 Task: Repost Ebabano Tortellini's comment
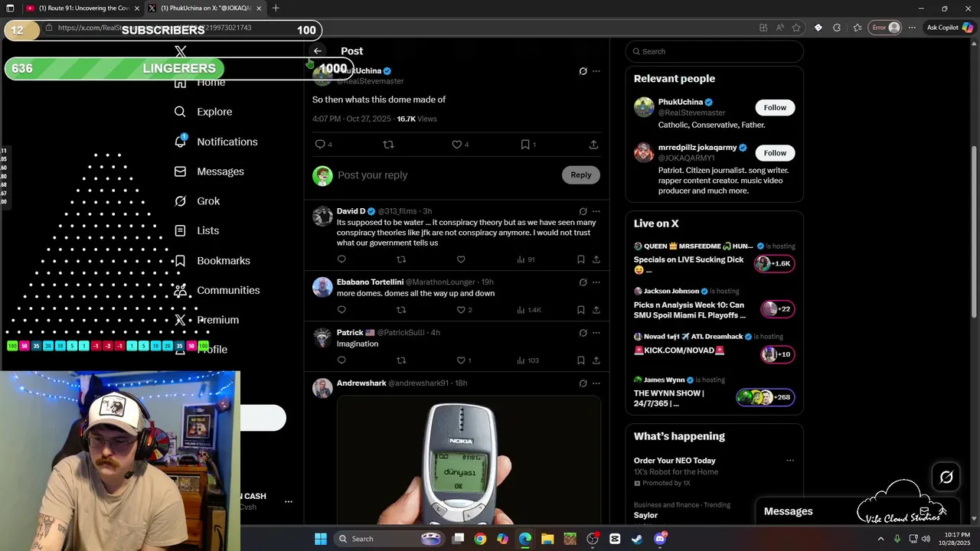point(401,310)
